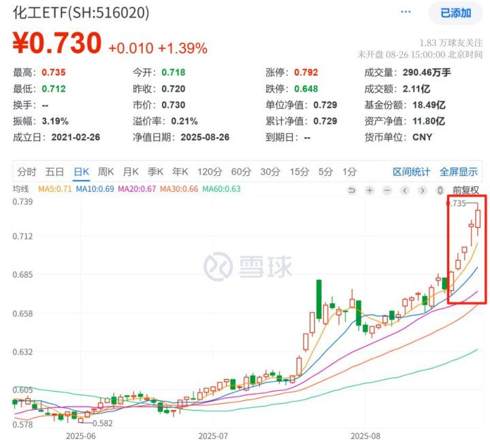Select the 周K chart tab
Screen dimensions: 490x448
106,172
